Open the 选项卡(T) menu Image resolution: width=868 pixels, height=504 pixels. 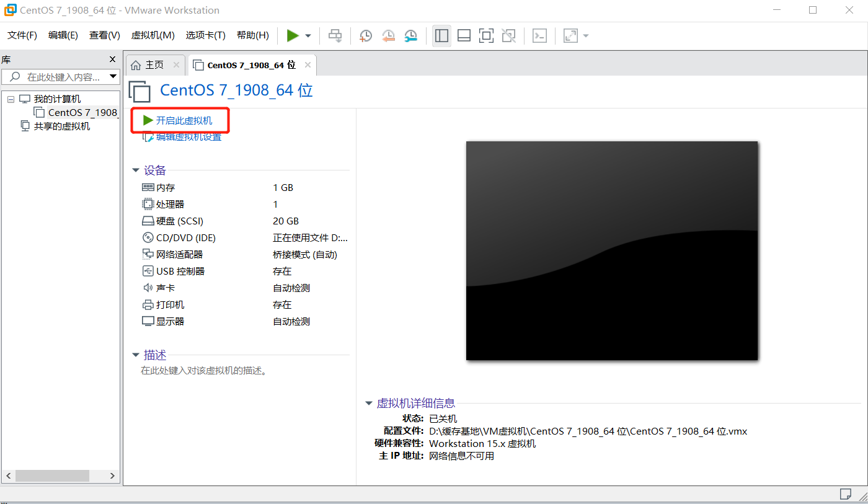206,35
